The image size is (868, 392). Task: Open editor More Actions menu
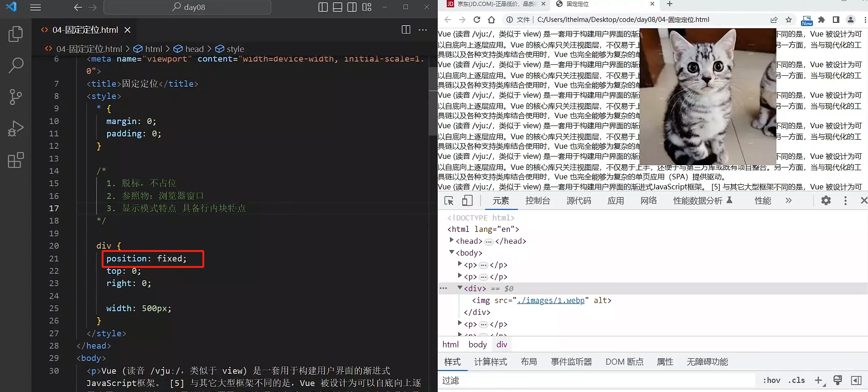423,30
